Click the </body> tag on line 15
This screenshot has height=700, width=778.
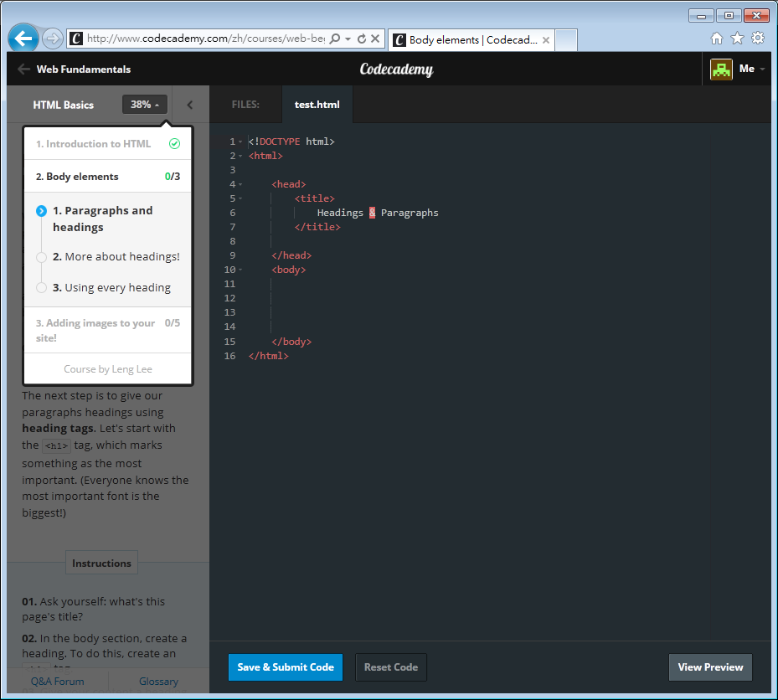coord(291,342)
